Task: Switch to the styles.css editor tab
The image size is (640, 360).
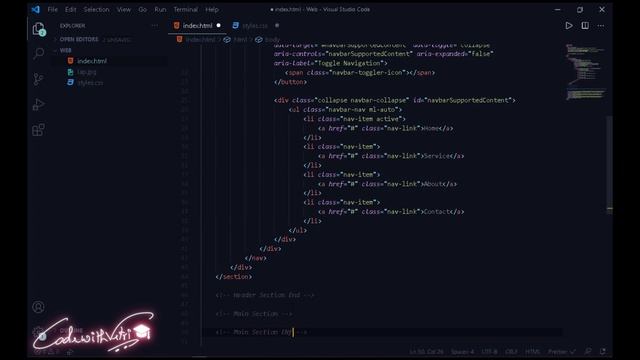Action: [x=255, y=25]
